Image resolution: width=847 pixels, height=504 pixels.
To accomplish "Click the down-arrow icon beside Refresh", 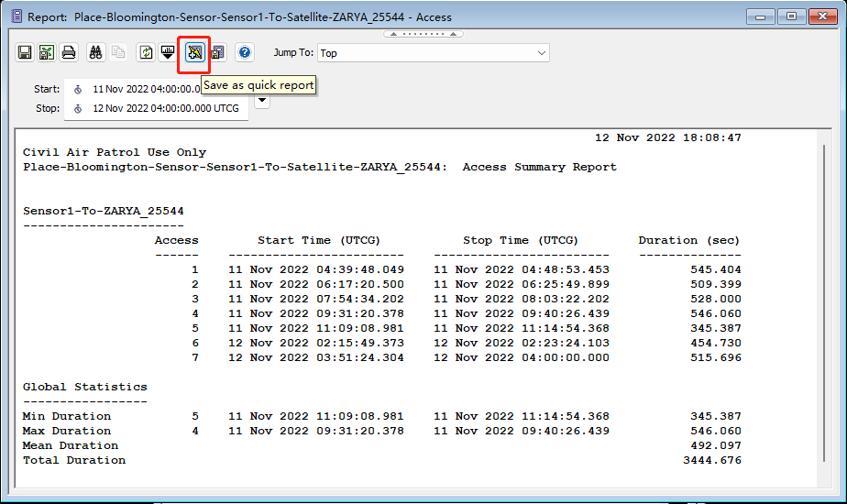I will click(168, 52).
